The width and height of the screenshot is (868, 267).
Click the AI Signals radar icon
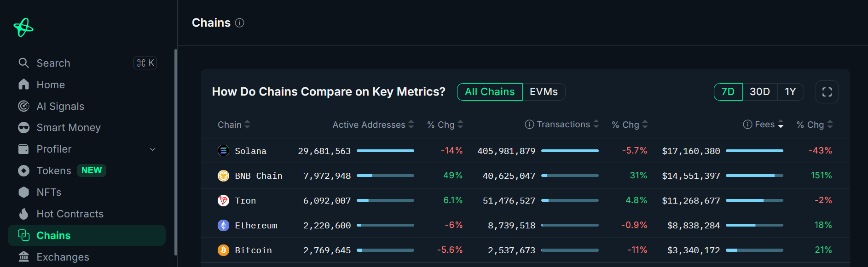click(x=23, y=106)
